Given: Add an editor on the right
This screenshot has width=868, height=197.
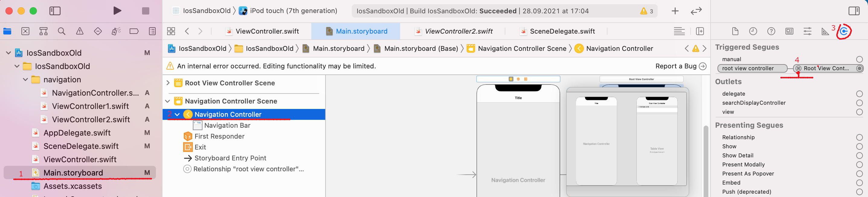Looking at the screenshot, I should coord(700,31).
